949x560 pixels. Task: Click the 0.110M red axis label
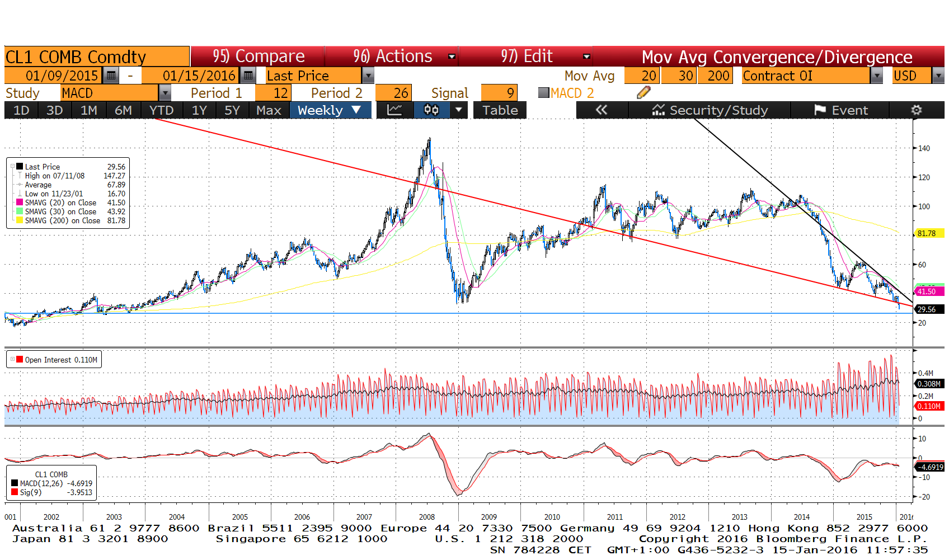click(929, 406)
